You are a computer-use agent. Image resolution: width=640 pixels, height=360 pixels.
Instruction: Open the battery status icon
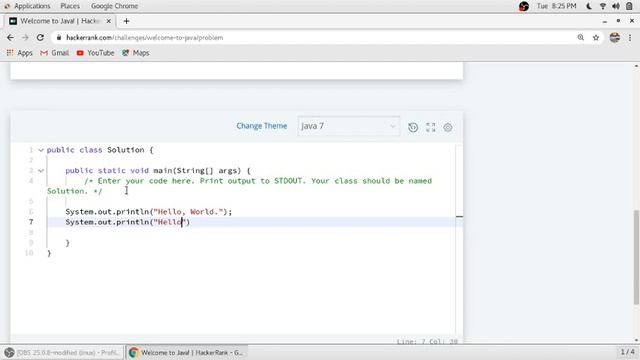629,6
